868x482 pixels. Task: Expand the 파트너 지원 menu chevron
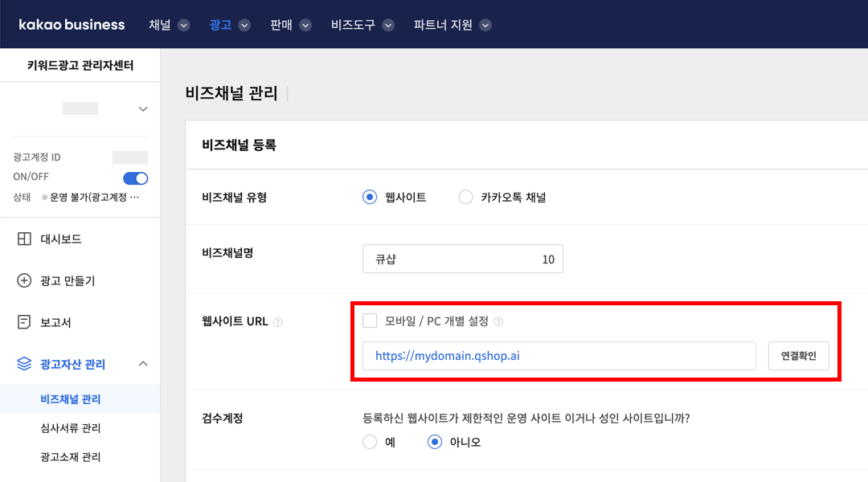(485, 25)
